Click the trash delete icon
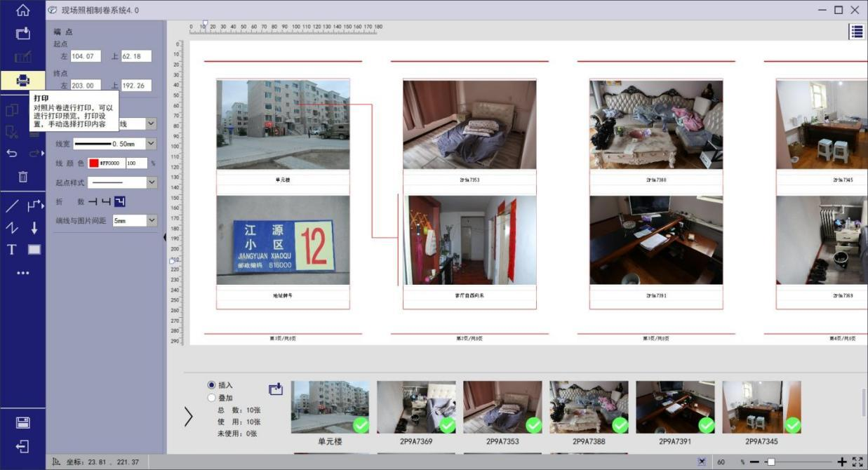Image resolution: width=868 pixels, height=470 pixels. [x=22, y=177]
